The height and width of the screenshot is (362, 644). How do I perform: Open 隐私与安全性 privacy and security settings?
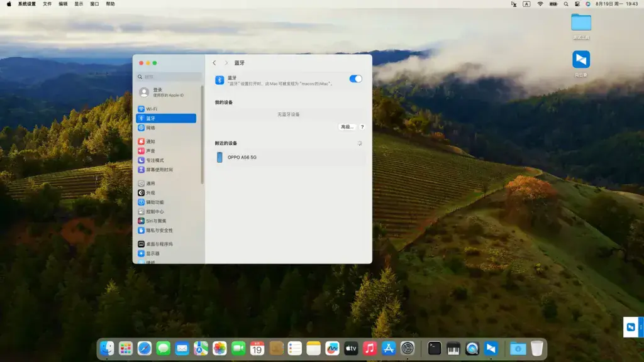tap(166, 230)
